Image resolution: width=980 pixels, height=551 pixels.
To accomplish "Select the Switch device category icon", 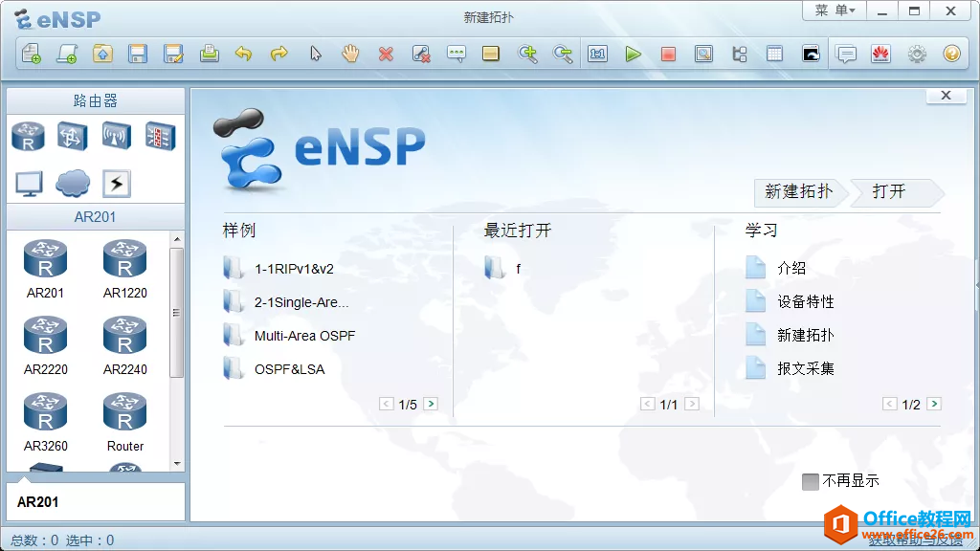I will point(72,136).
